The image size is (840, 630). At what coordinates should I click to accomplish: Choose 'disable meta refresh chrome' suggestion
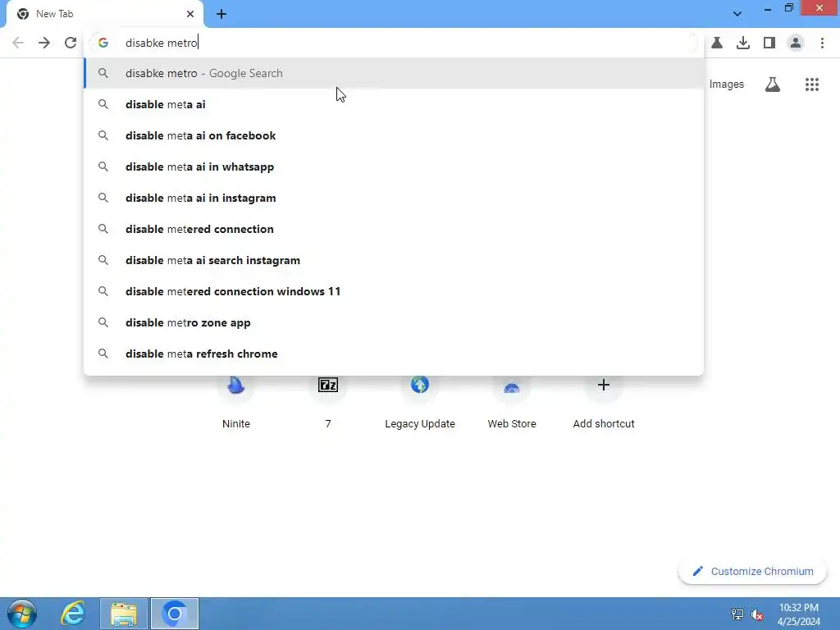point(394,354)
